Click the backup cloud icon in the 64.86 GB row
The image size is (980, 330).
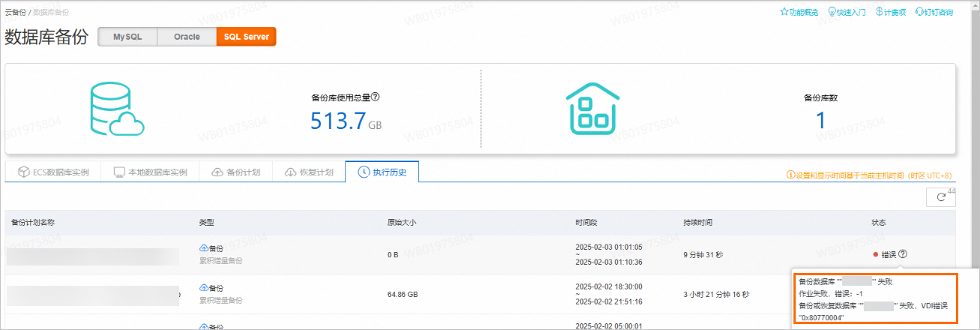pyautogui.click(x=203, y=288)
